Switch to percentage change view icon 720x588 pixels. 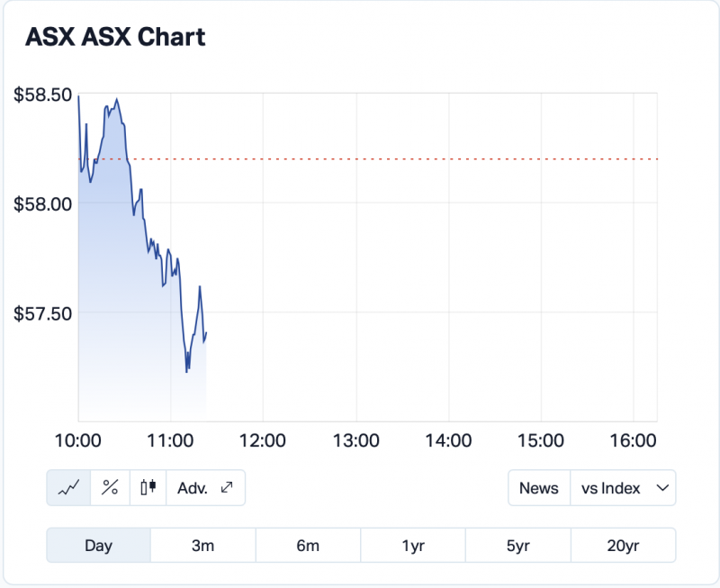[110, 488]
